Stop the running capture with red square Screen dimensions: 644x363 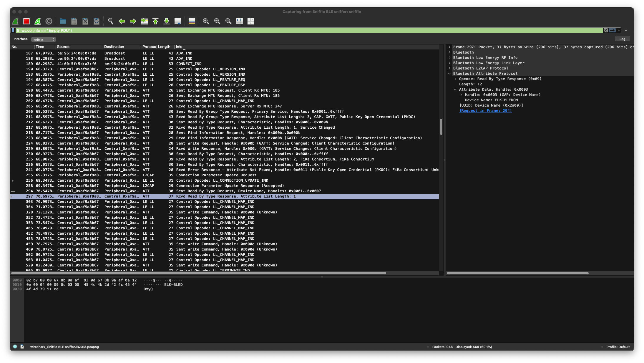click(26, 21)
